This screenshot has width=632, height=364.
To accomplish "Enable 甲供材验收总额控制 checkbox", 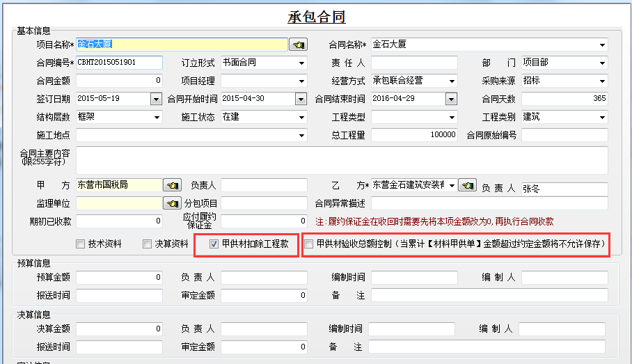I will pyautogui.click(x=310, y=244).
